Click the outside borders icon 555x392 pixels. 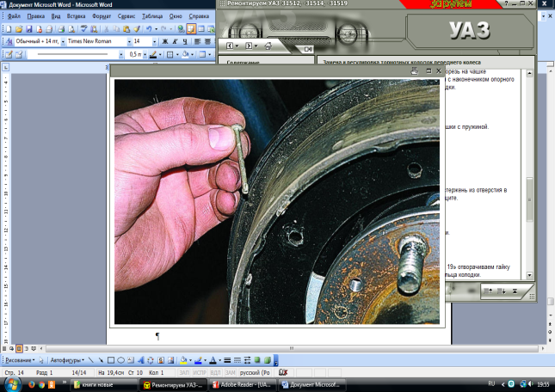pyautogui.click(x=170, y=54)
